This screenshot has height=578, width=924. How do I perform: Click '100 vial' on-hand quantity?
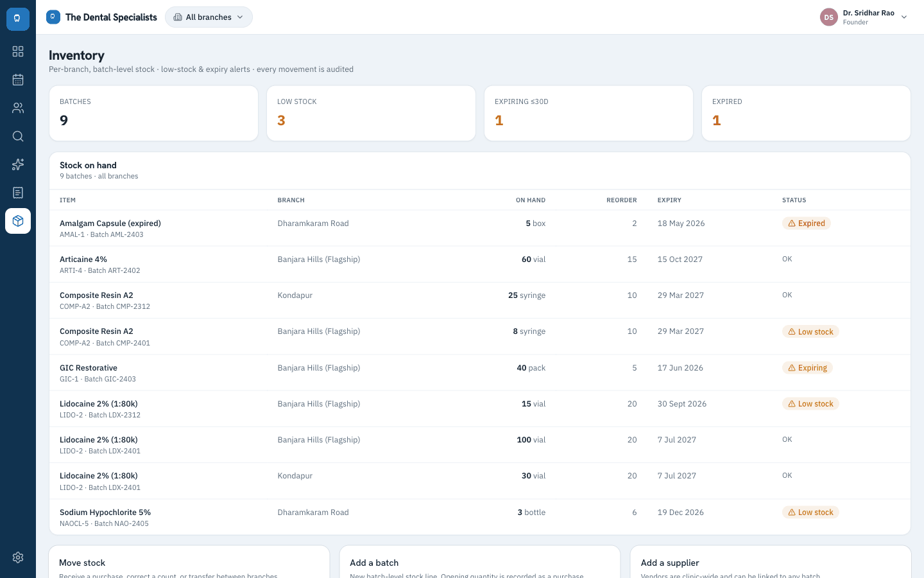(x=531, y=440)
